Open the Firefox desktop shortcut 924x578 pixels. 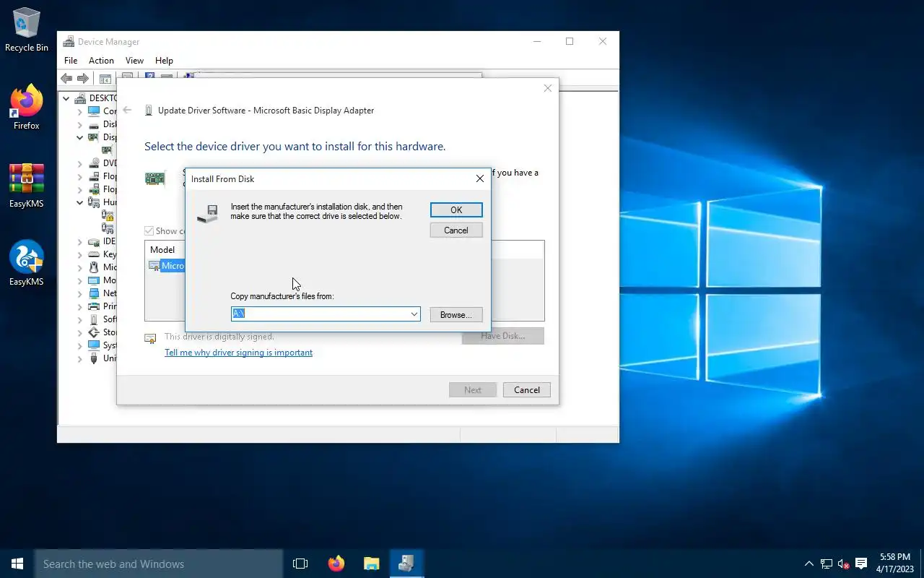[27, 108]
